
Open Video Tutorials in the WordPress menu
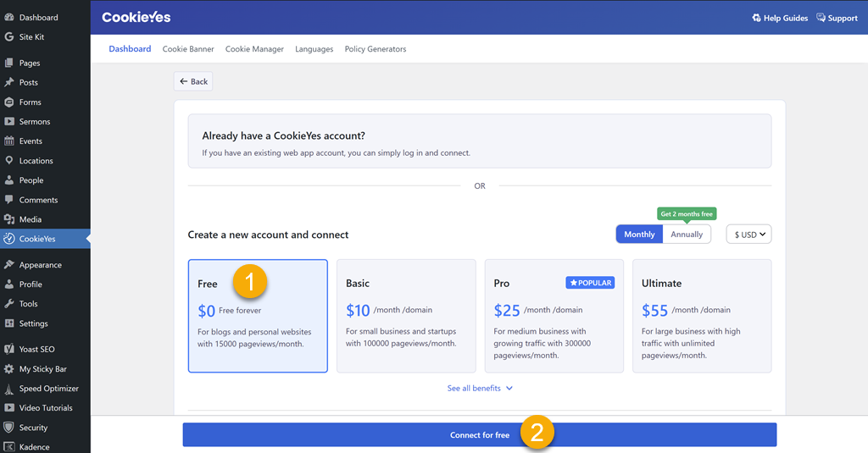click(45, 407)
